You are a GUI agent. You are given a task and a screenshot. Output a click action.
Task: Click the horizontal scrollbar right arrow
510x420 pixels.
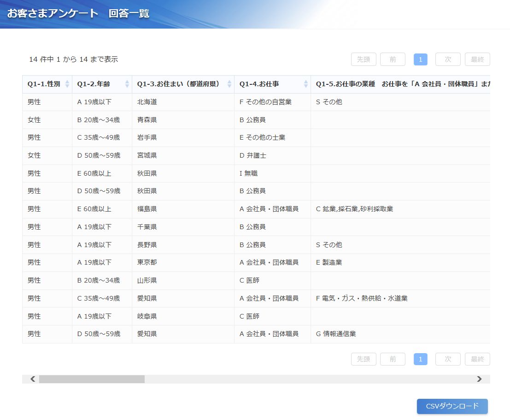[x=479, y=379]
